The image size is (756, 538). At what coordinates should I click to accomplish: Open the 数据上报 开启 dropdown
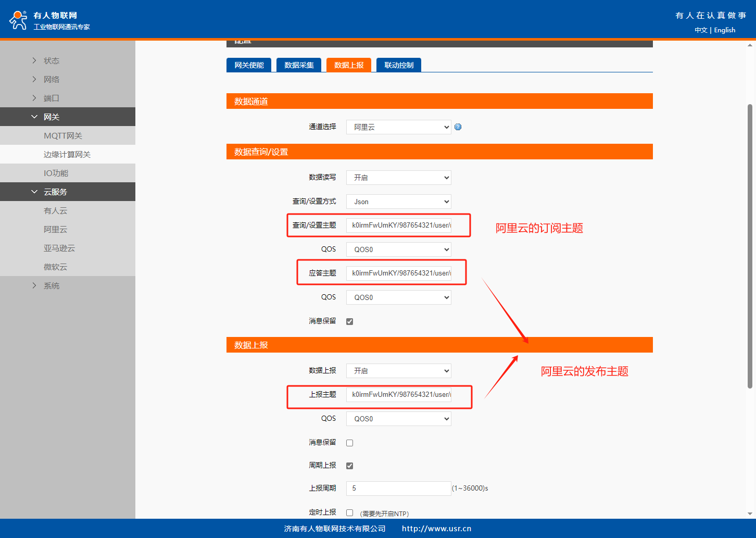click(x=399, y=371)
